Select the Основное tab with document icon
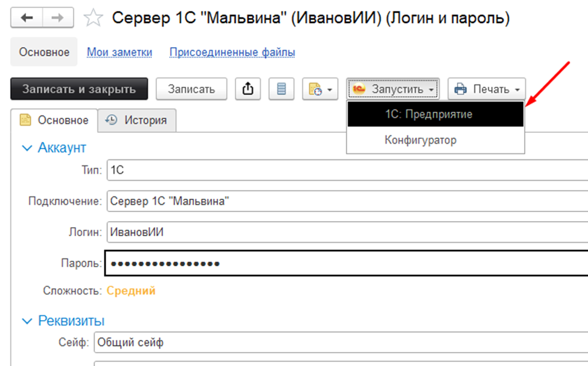 (54, 120)
